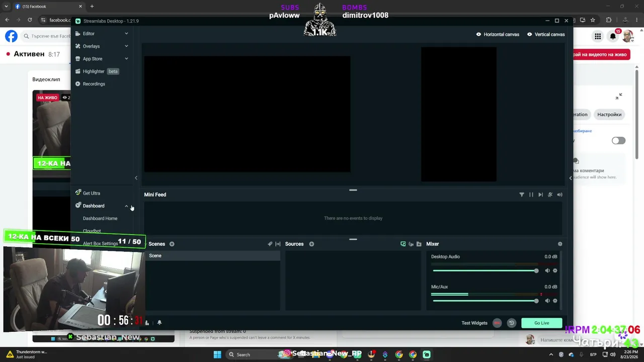Image resolution: width=644 pixels, height=362 pixels.
Task: Click the Get Ultra link
Action: click(91, 193)
